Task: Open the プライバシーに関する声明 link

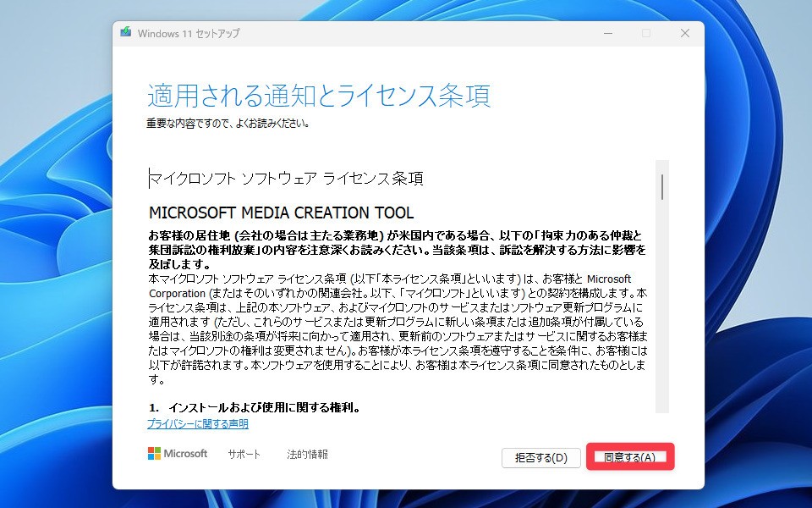Action: click(198, 424)
